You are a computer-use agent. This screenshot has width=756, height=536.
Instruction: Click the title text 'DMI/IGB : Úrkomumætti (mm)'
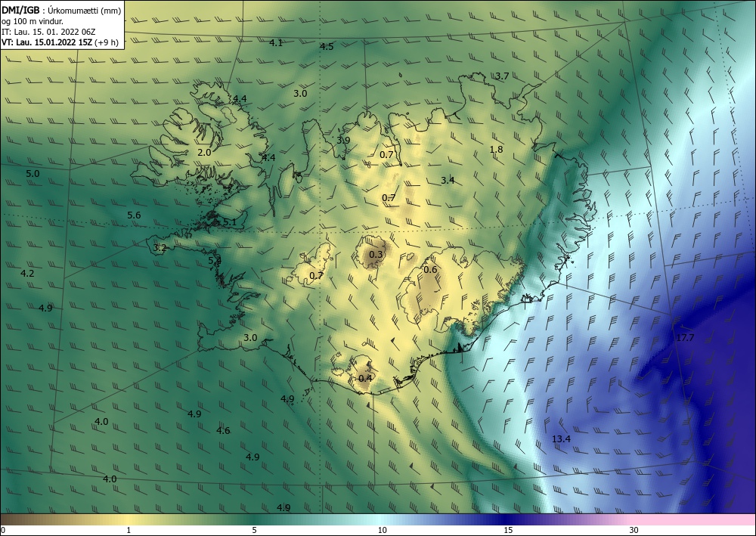click(x=61, y=10)
